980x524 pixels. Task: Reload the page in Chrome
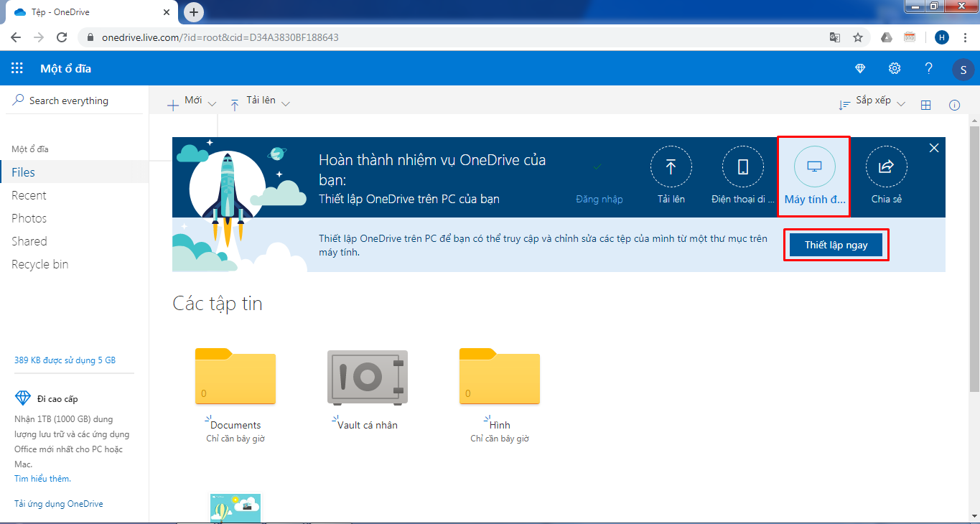click(62, 37)
